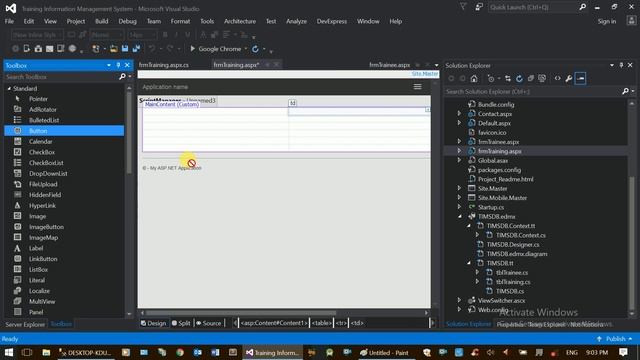The width and height of the screenshot is (640, 360).
Task: Open the DevExpress menu
Action: pos(331,21)
